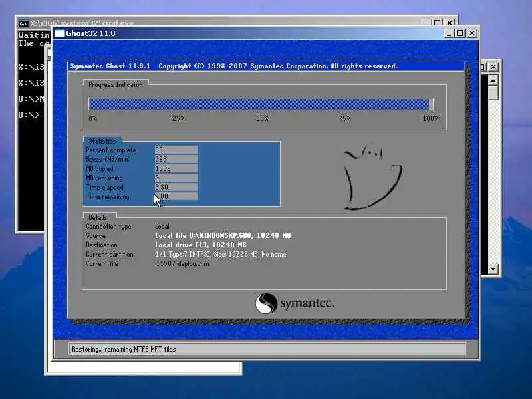This screenshot has width=532, height=399.
Task: Click the scroll-up arrow in right background window
Action: click(x=493, y=80)
